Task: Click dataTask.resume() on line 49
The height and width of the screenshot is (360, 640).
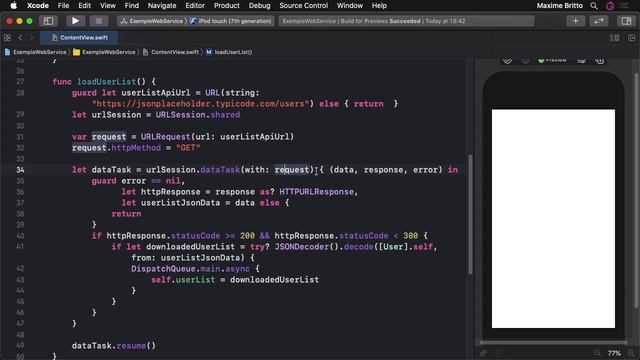Action: (x=114, y=346)
